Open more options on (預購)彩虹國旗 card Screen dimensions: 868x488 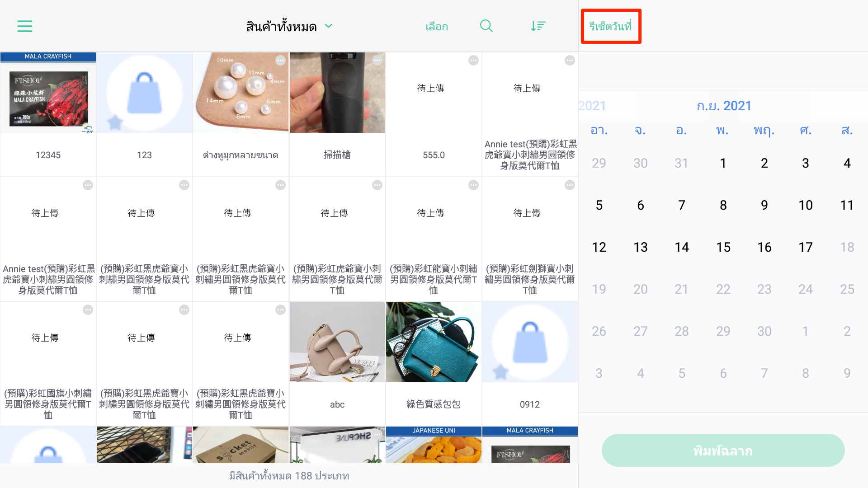pos(88,310)
